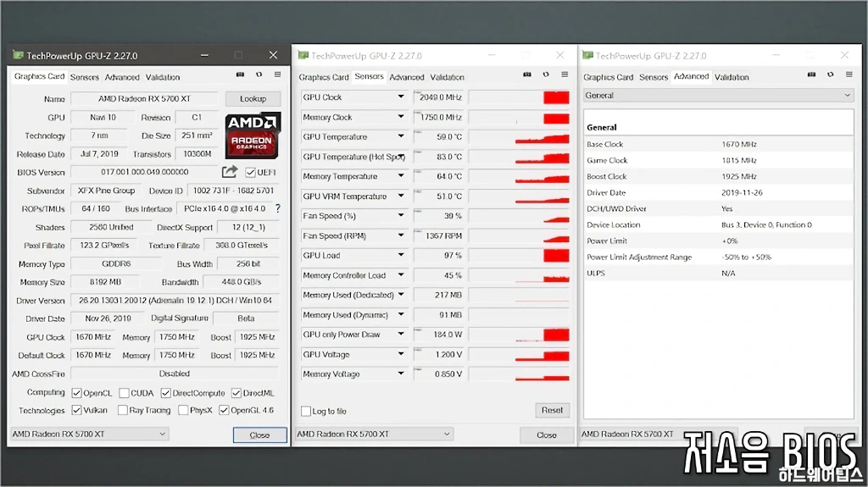The width and height of the screenshot is (868, 487).
Task: Toggle the DirectML checkbox
Action: (236, 393)
